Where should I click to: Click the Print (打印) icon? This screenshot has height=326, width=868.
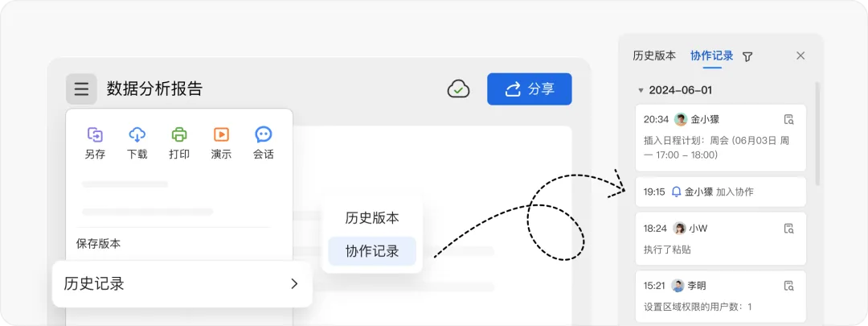pos(179,134)
